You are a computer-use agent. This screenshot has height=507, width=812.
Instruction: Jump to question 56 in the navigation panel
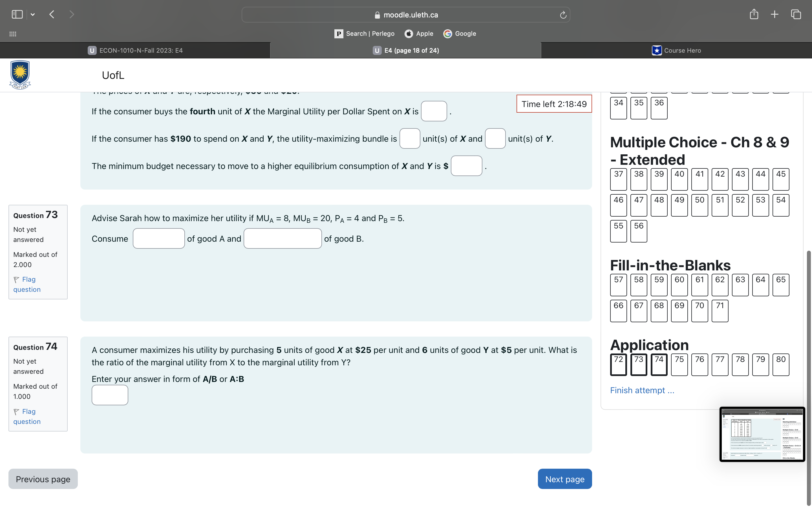(x=638, y=231)
